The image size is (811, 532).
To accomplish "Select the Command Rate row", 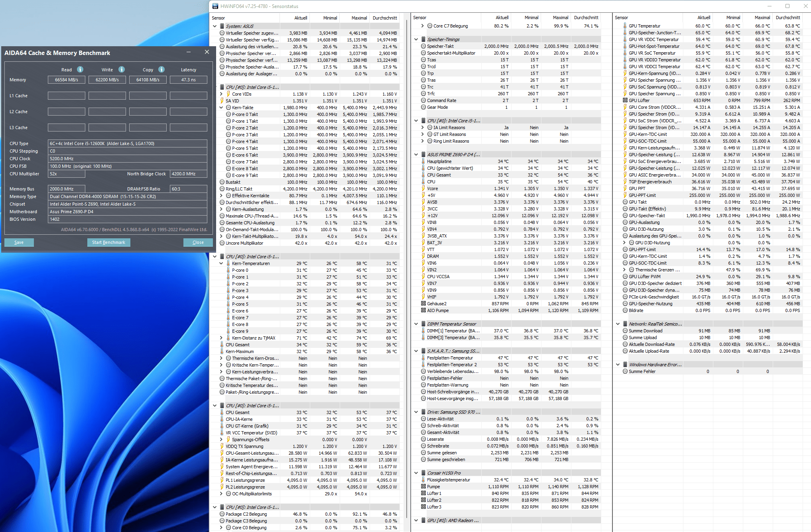I will (506, 100).
